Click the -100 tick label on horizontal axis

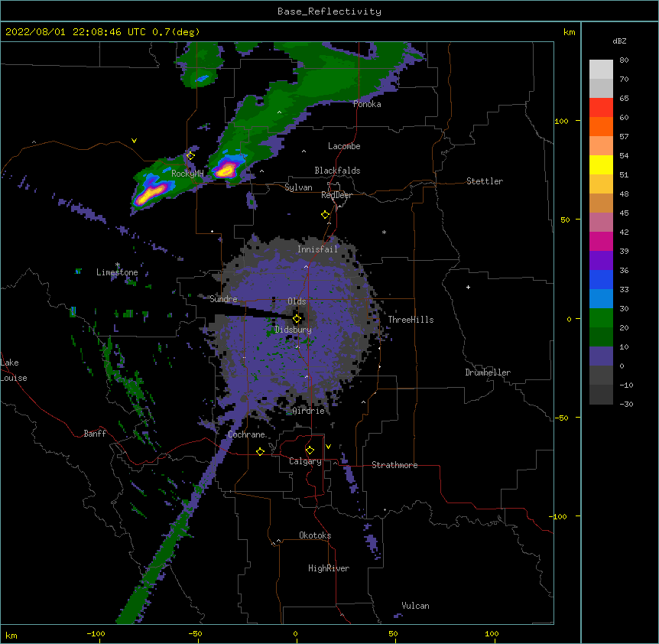96,634
